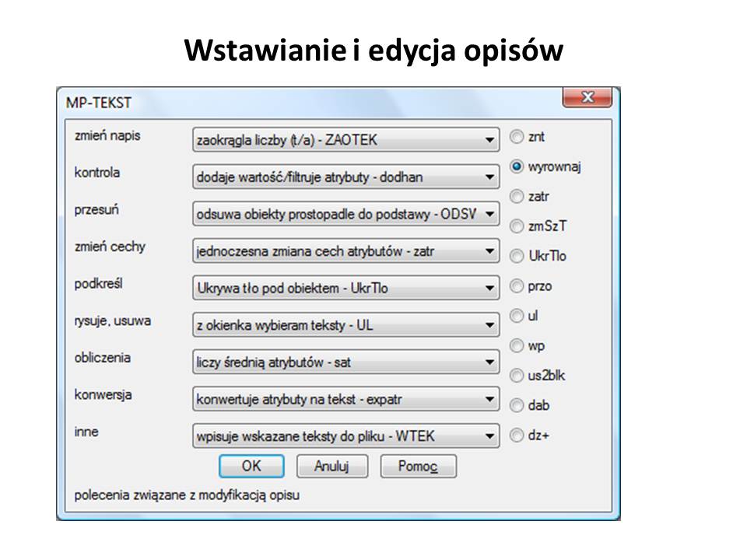Click the 'zmień napis' label

point(107,135)
